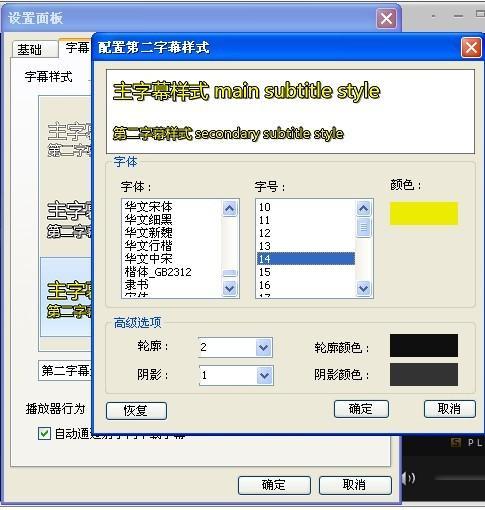Viewport: 485px width, 510px height.
Task: Close the 设置面板 settings window
Action: (386, 19)
